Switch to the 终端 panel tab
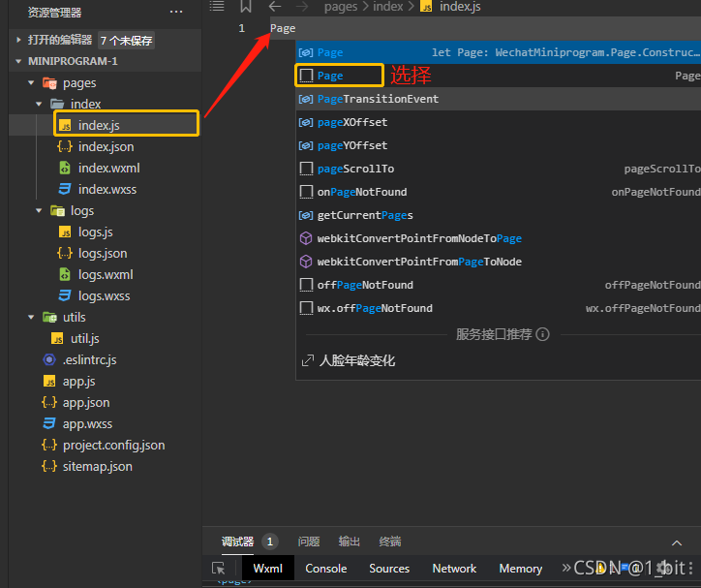The width and height of the screenshot is (701, 588). tap(390, 542)
